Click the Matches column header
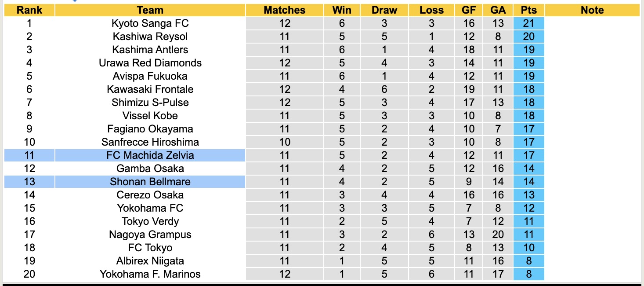This screenshot has width=644, height=286. pyautogui.click(x=284, y=10)
